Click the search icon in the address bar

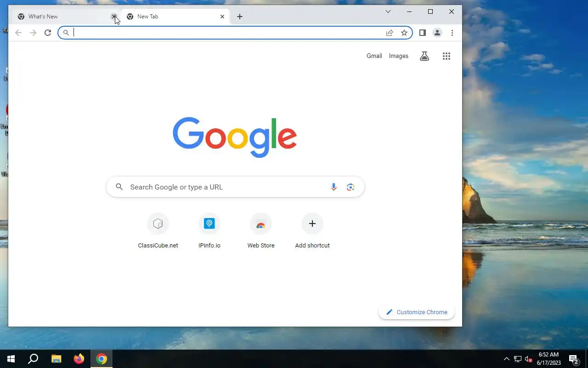[x=66, y=33]
